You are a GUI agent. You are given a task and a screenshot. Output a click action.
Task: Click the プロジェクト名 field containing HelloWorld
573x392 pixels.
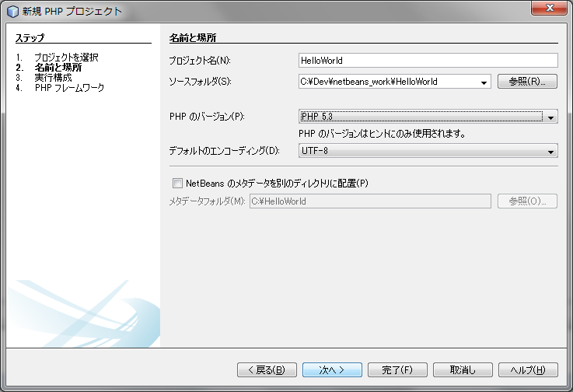(428, 61)
